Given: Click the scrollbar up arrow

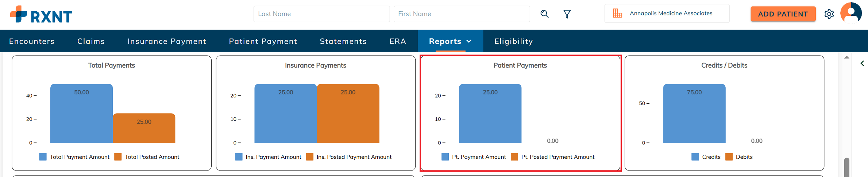Looking at the screenshot, I should (846, 57).
